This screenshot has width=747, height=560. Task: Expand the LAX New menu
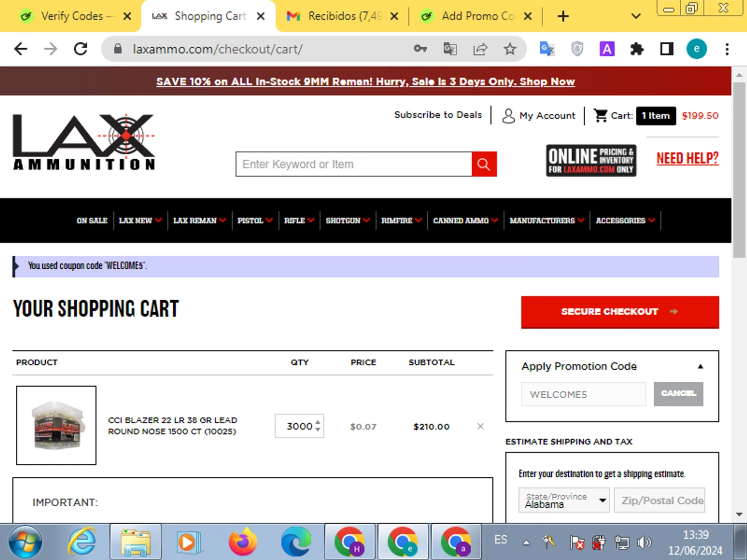140,221
